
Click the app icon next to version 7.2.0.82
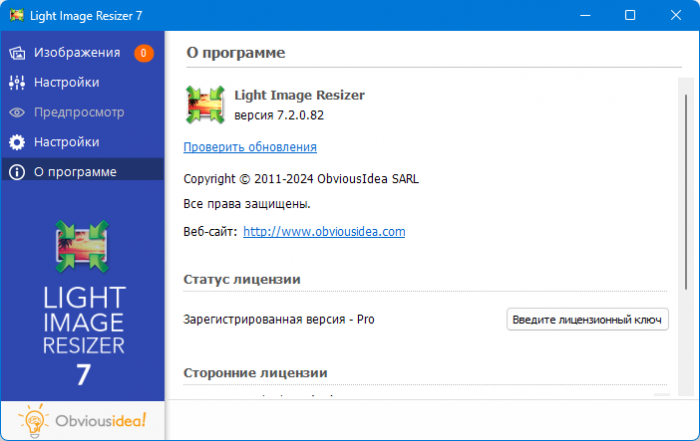(x=203, y=105)
